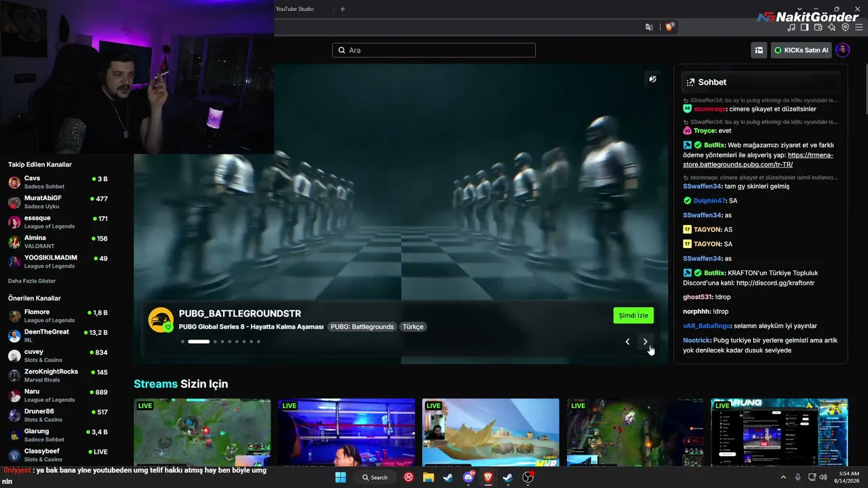Click the Windows taskbar Search box
The height and width of the screenshot is (488, 868).
click(375, 477)
